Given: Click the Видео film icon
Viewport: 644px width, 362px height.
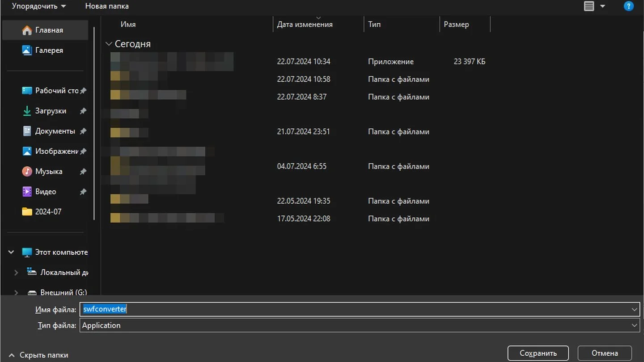Looking at the screenshot, I should click(27, 191).
